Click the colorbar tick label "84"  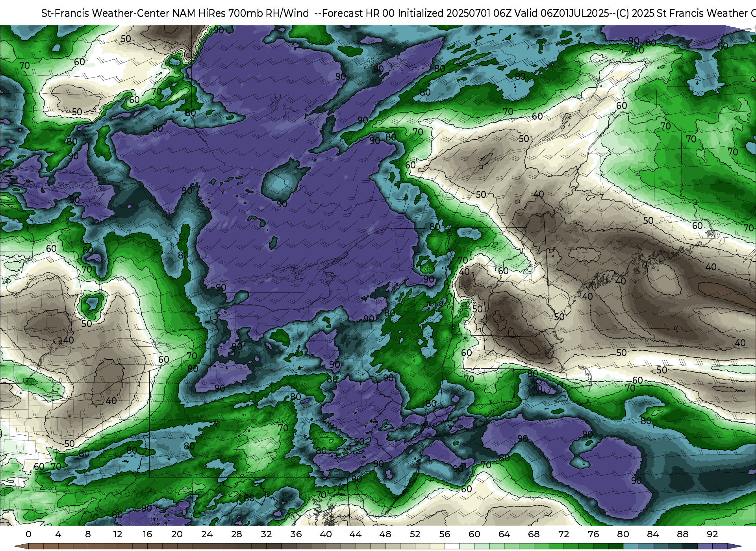point(653,534)
